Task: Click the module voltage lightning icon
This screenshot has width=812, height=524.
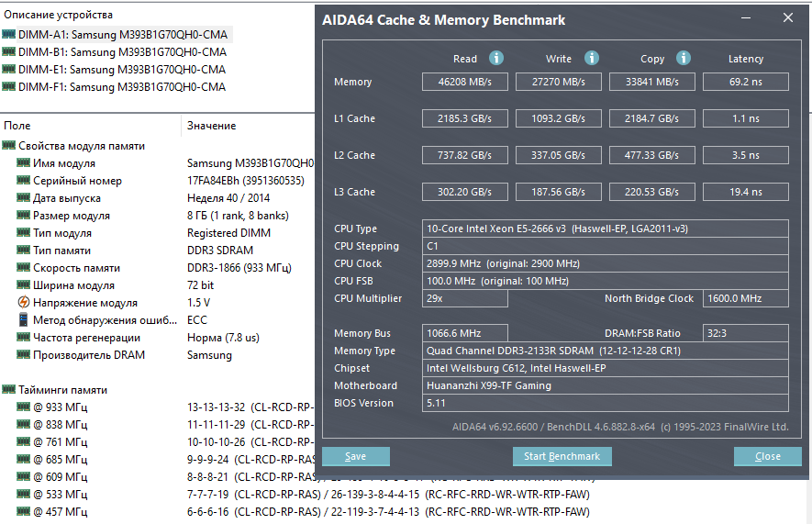Action: pyautogui.click(x=23, y=303)
